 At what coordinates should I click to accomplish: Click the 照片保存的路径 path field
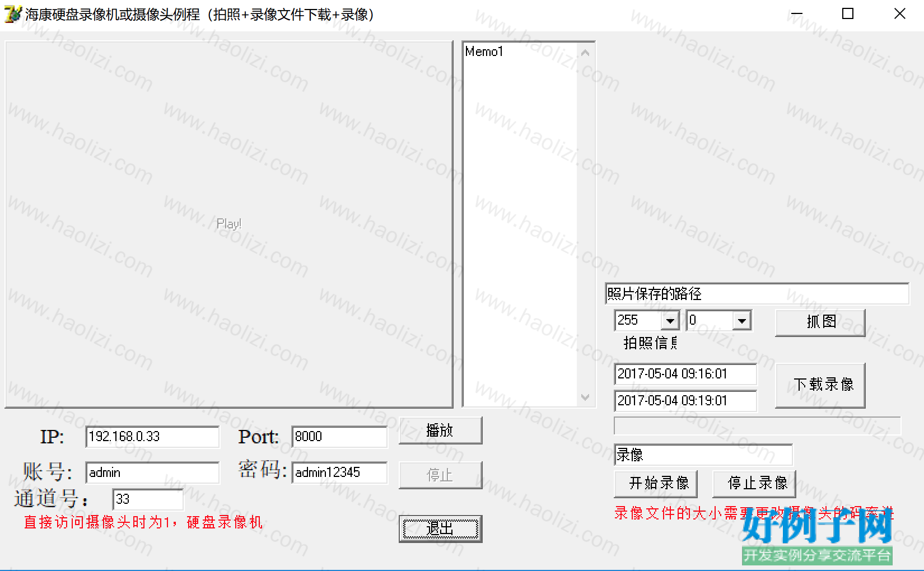[x=757, y=294]
